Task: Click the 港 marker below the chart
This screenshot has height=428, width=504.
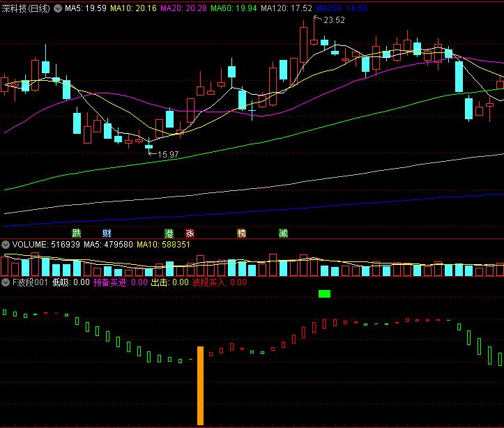Action: coord(169,233)
